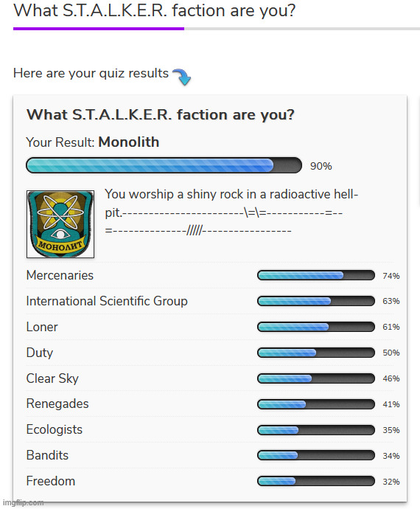Screen dimensions: 420x509
Task: Click the Bandits 34% progress bar
Action: [316, 455]
